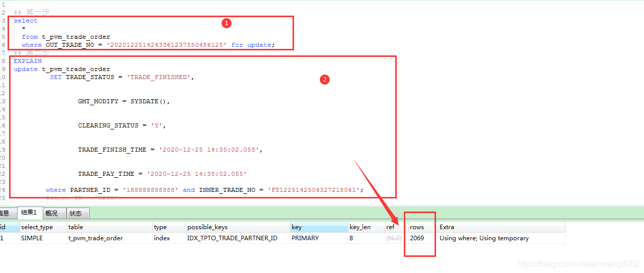
Task: Select the IDX_TPTO_TRADE_PARTNER_ID cell
Action: point(238,238)
